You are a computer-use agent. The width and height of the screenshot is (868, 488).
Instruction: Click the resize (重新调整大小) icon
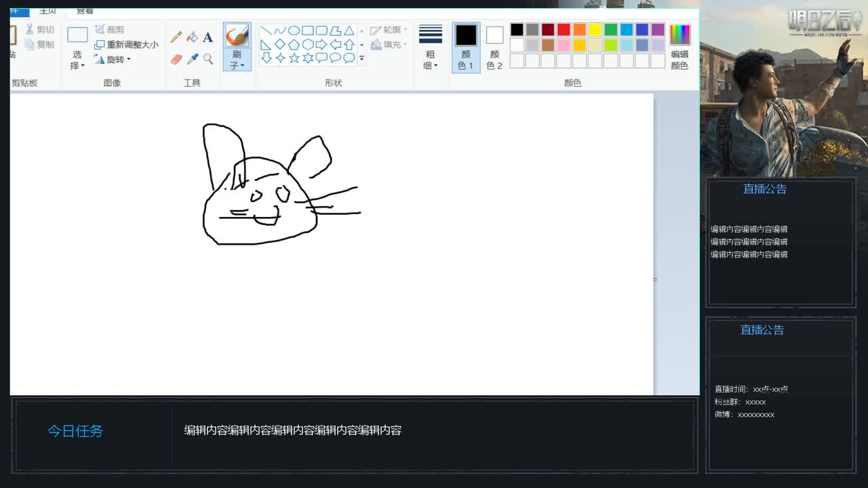[100, 45]
